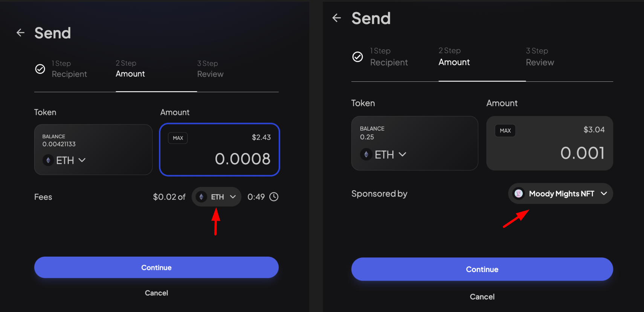Open the fee currency dropdown showing ETH

pos(216,196)
